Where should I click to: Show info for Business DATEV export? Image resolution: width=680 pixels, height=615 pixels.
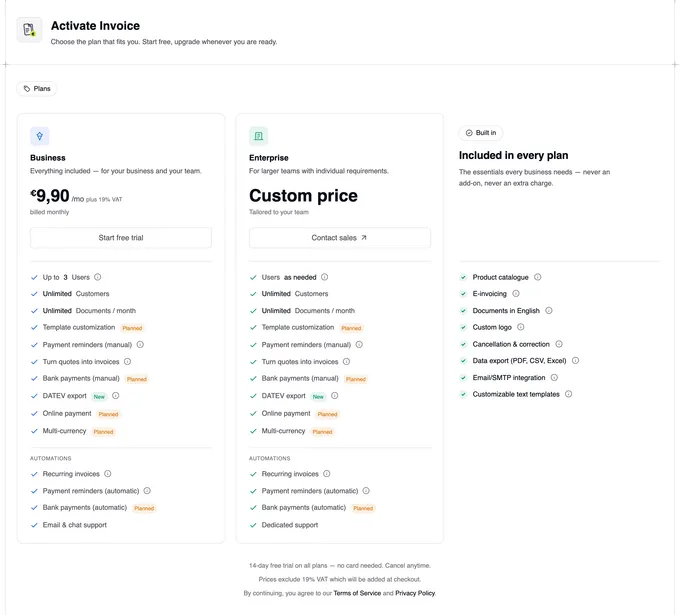click(x=115, y=396)
